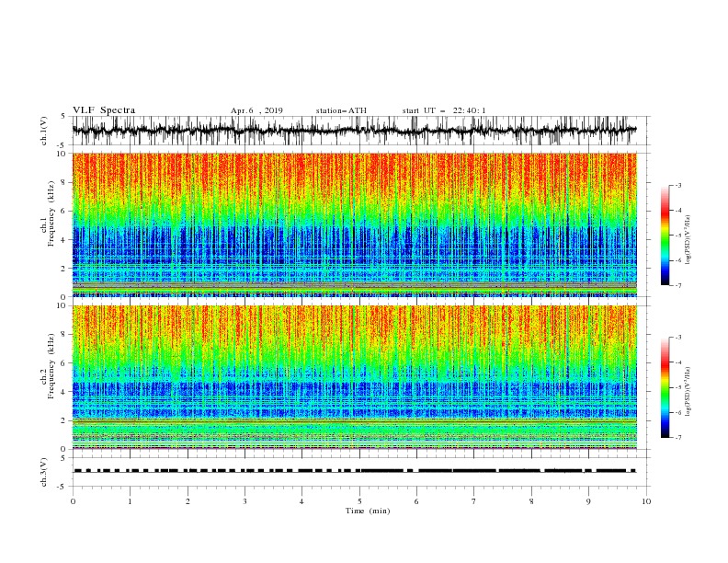Select the "start UT = 22:40:1" text
The image size is (728, 563).
click(x=444, y=110)
